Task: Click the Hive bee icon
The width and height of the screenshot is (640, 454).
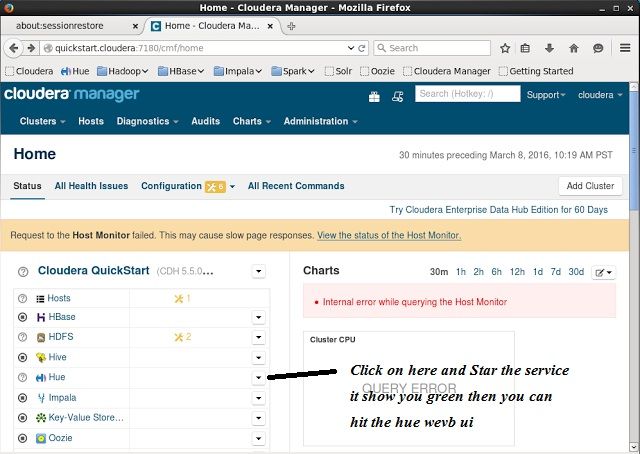Action: (x=40, y=358)
